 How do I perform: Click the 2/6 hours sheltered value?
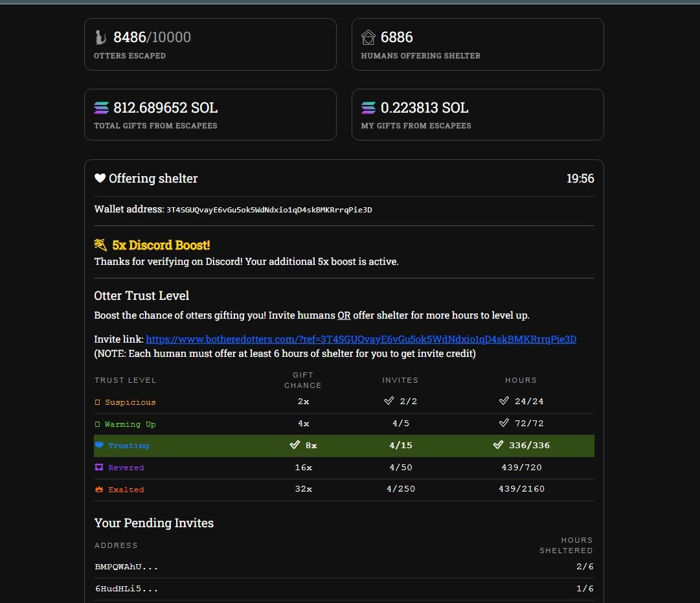point(585,567)
